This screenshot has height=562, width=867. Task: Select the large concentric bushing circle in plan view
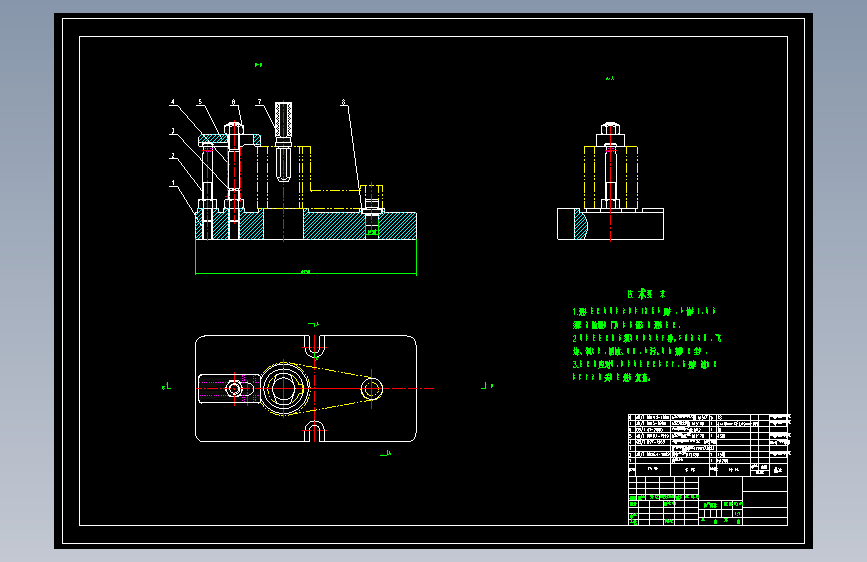pyautogui.click(x=284, y=388)
